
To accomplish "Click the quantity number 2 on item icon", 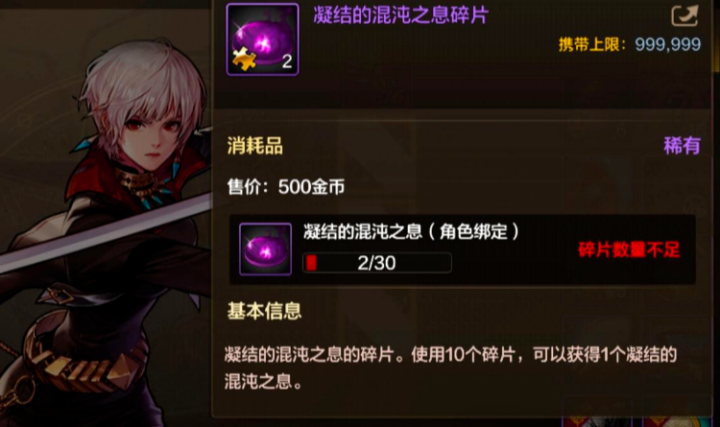I will point(287,61).
